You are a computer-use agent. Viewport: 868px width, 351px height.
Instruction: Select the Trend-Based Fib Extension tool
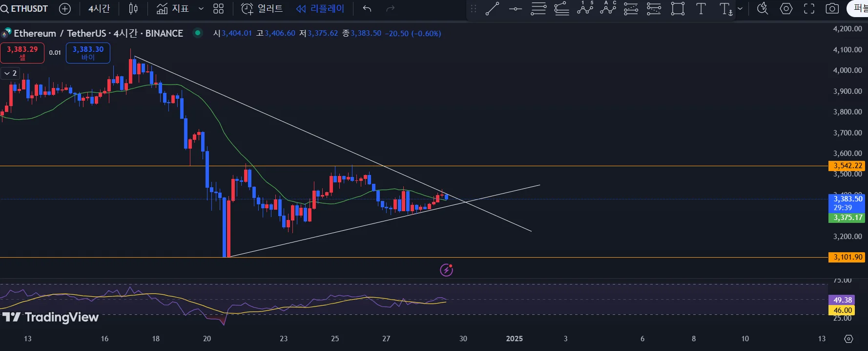point(561,9)
